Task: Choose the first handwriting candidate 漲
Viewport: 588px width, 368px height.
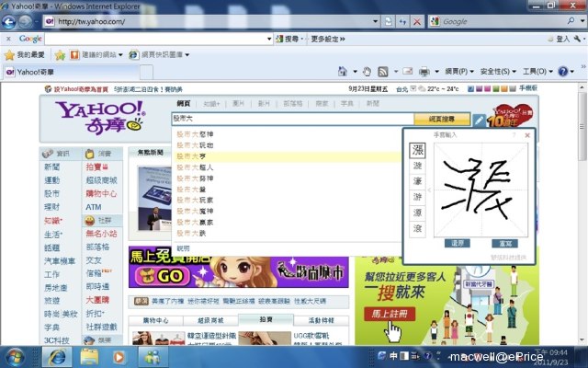Action: 417,150
